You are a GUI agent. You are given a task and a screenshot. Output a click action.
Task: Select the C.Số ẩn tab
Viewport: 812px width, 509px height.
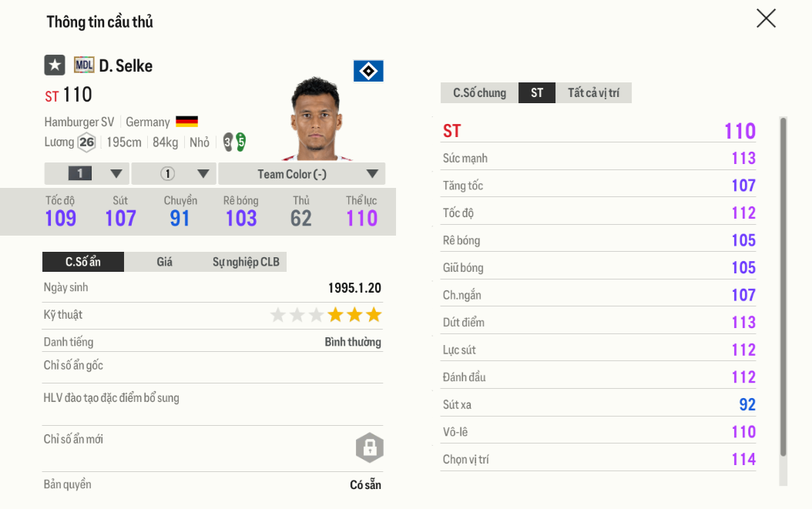(82, 262)
